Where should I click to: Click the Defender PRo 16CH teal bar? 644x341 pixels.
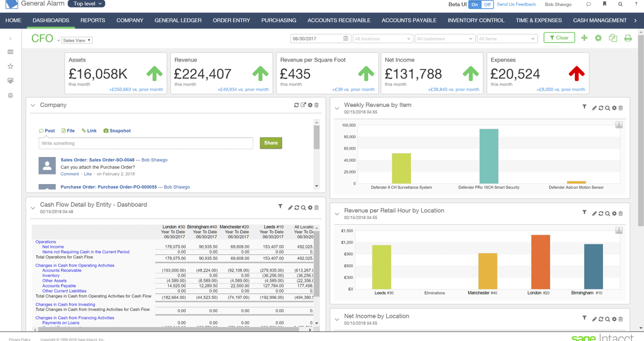click(489, 156)
